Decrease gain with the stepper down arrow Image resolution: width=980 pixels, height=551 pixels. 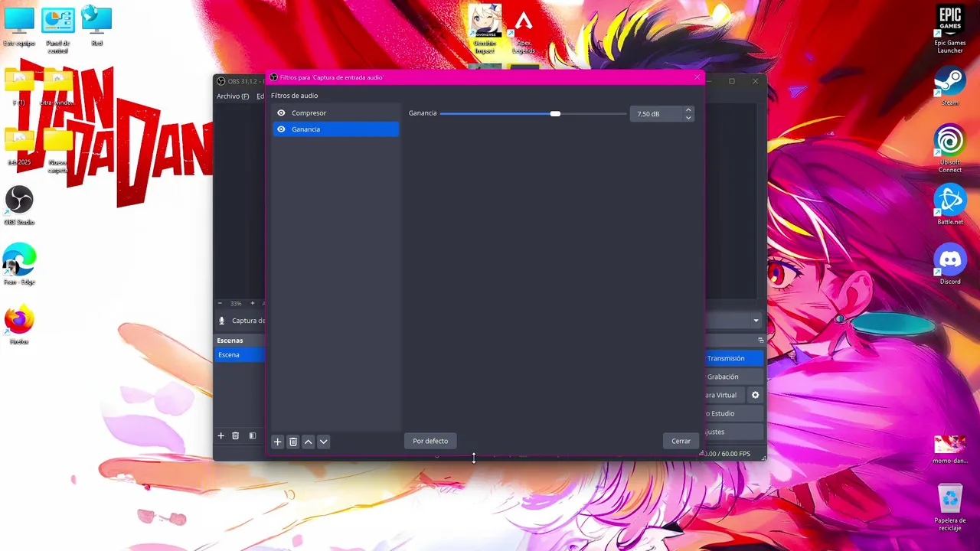(688, 118)
